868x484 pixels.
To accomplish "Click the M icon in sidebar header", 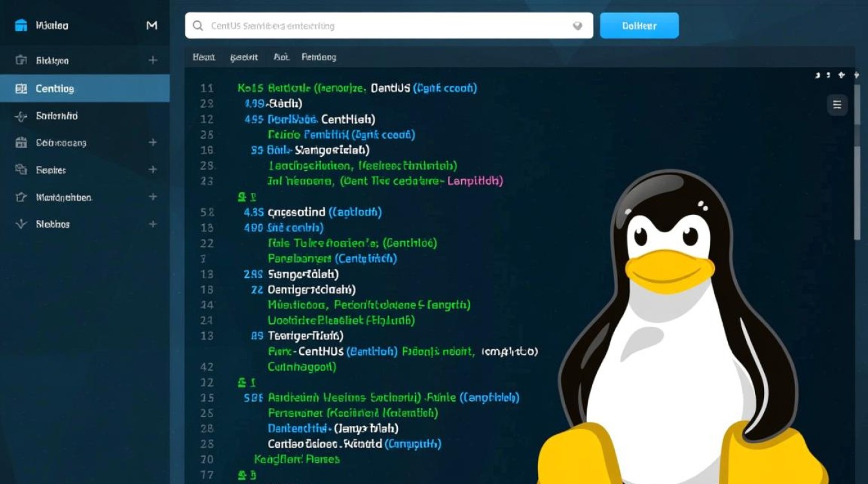I will click(x=152, y=25).
